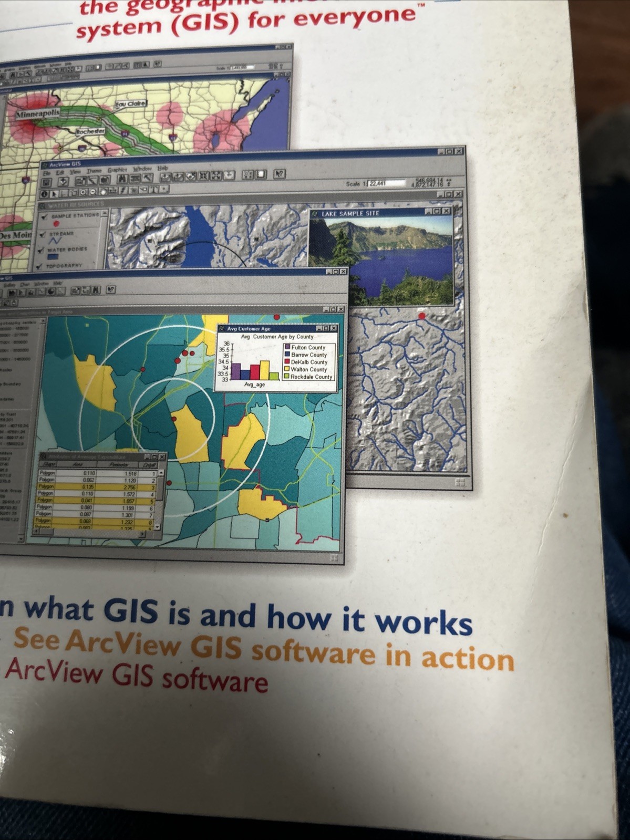Image resolution: width=630 pixels, height=840 pixels.
Task: Open Theme Properties from the button bar
Action: (80, 181)
